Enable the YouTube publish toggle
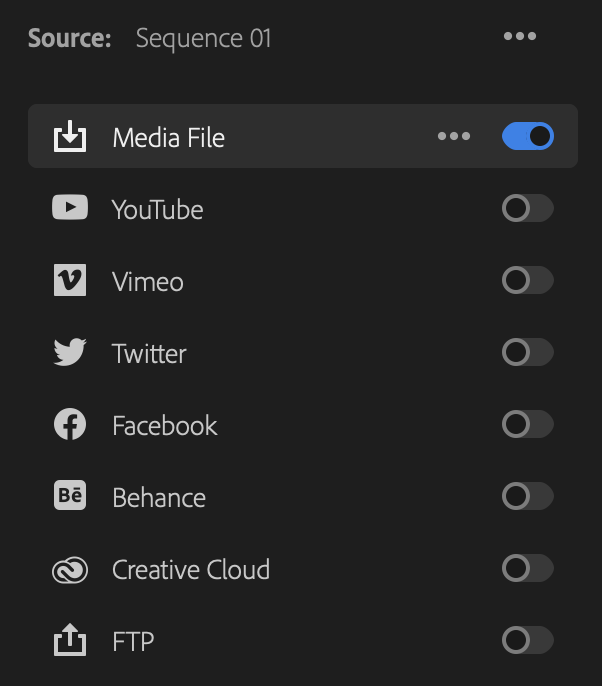 (x=528, y=208)
